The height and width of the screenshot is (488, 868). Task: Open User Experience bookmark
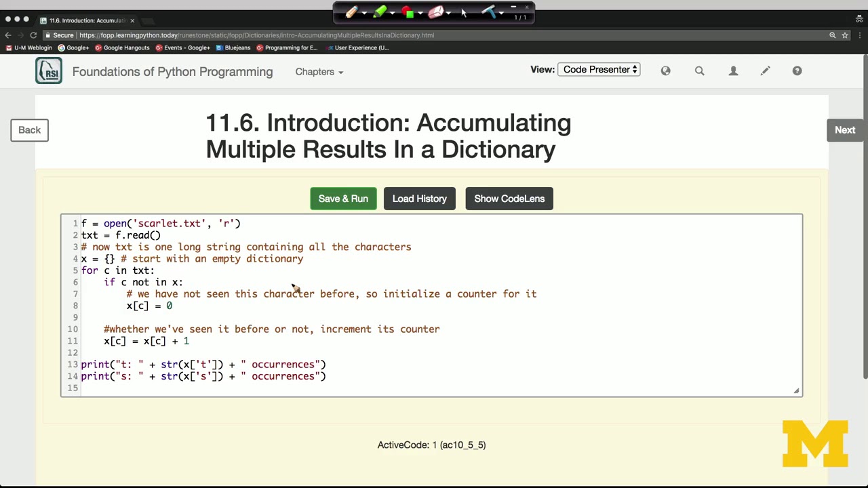tap(357, 47)
